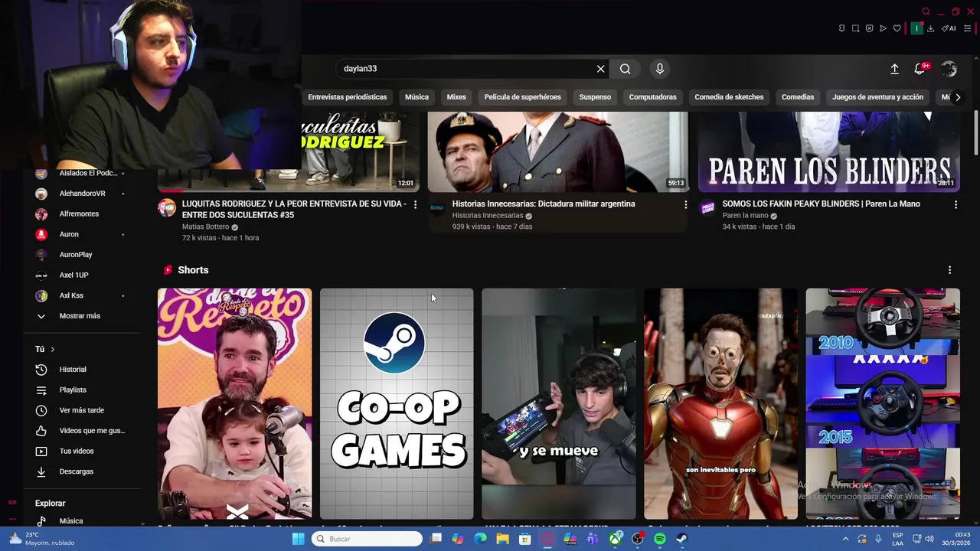The width and height of the screenshot is (980, 551).
Task: Open the CO-OP GAMES Steam short
Action: point(397,403)
